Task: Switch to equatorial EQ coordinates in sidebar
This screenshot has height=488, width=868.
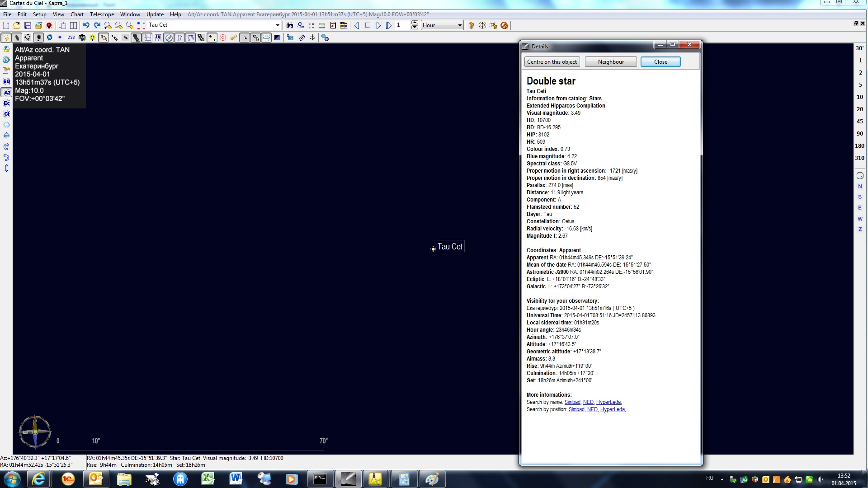Action: click(x=6, y=82)
